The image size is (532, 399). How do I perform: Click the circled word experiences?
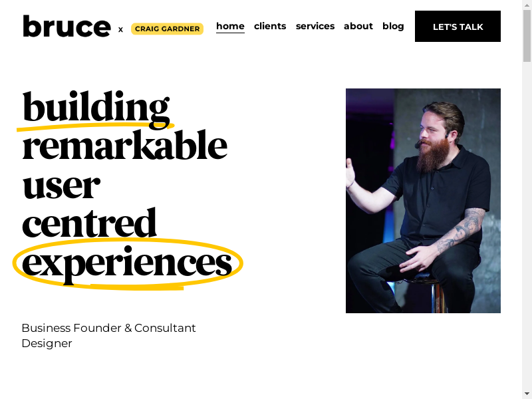coord(127,263)
